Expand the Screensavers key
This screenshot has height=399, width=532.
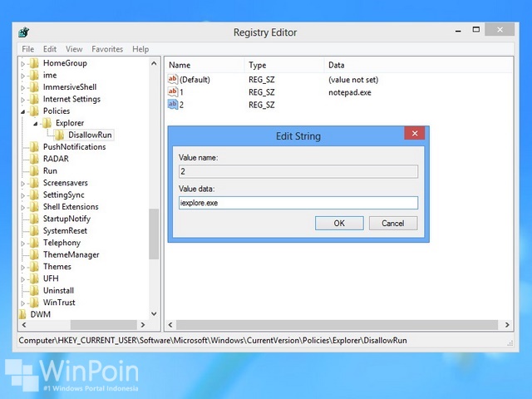[x=23, y=184]
